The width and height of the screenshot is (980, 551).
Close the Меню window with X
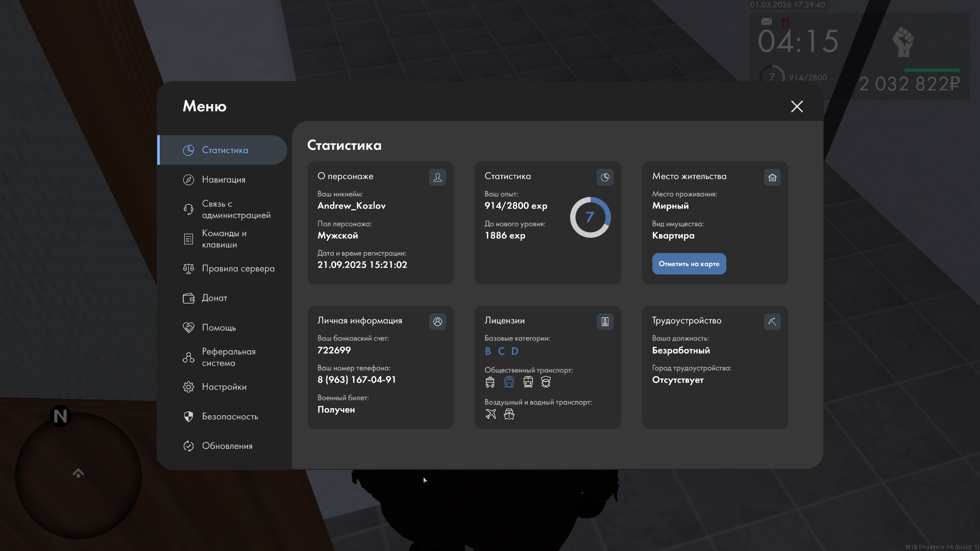coord(797,106)
